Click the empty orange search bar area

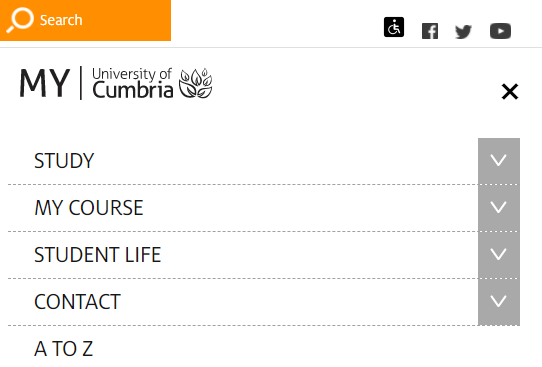coord(127,20)
